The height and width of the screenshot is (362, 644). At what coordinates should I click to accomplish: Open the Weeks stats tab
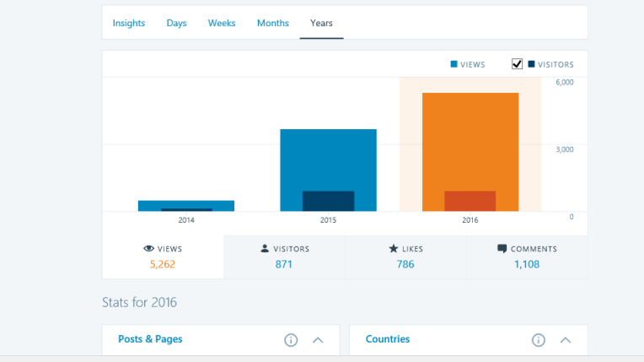[x=222, y=23]
